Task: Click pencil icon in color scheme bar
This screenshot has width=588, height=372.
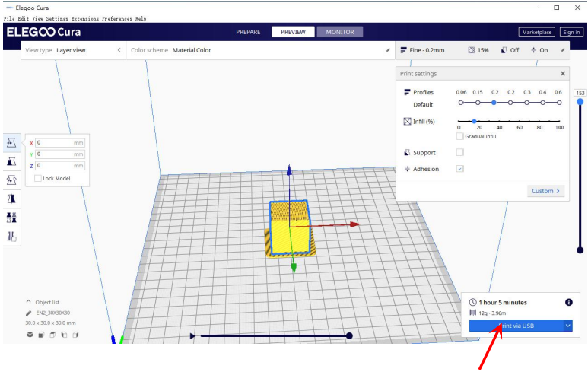Action: [x=388, y=50]
